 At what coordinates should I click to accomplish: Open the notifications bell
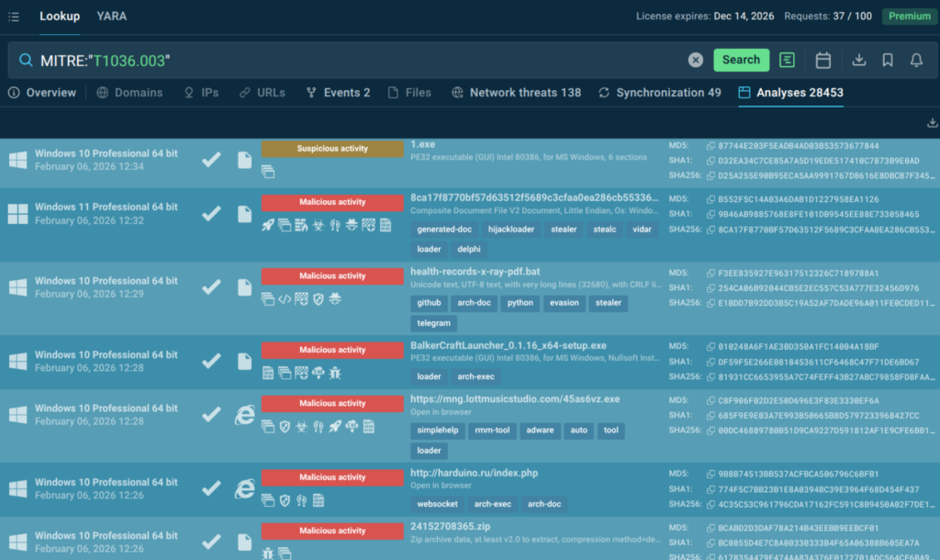(x=916, y=60)
